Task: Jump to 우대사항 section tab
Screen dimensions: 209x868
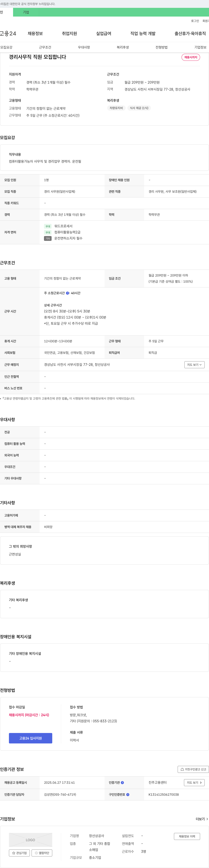Action: 84,47
